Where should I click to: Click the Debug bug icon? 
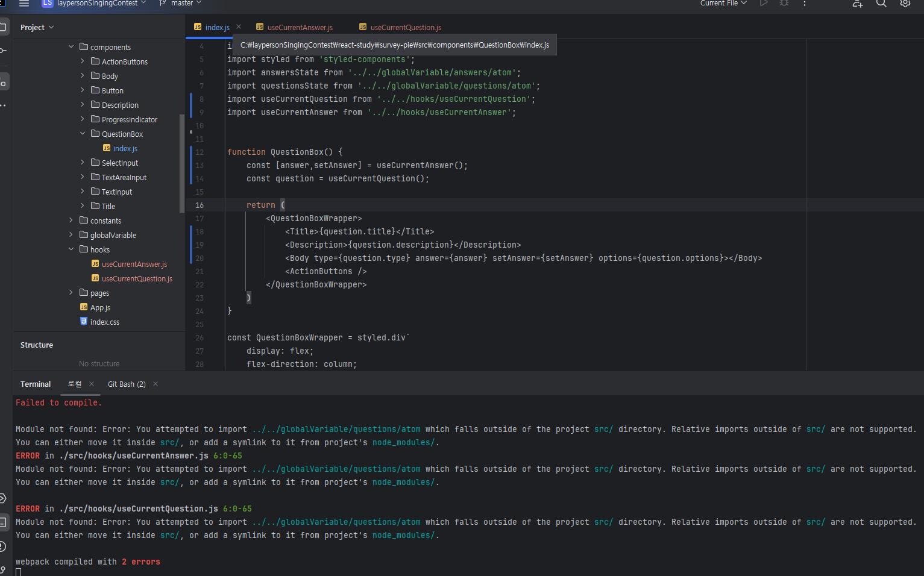784,4
